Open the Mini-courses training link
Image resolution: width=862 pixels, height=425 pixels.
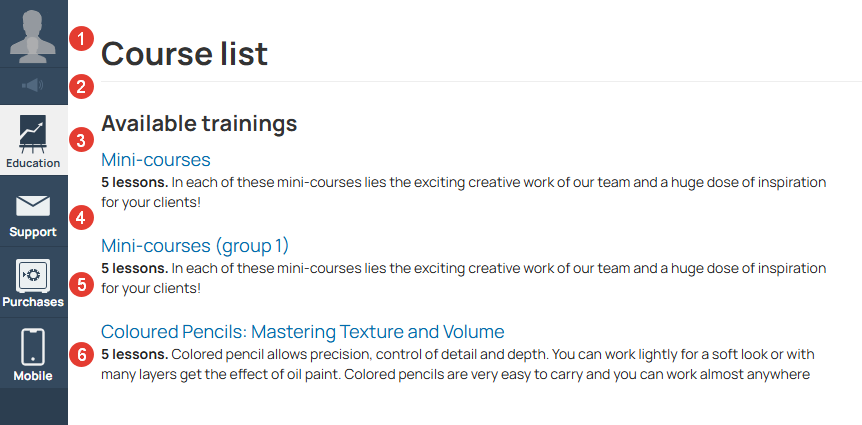(x=156, y=159)
